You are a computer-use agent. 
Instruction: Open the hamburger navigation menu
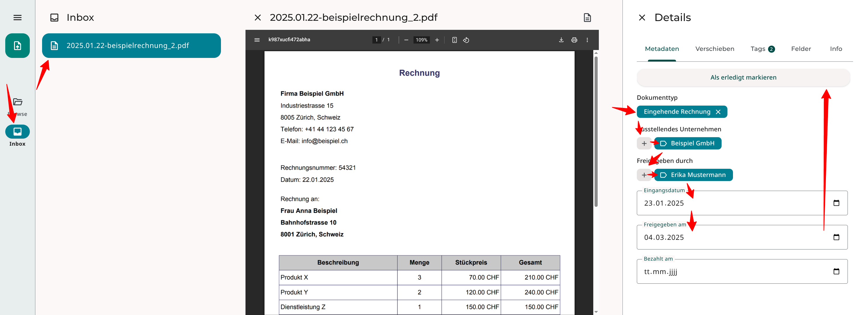[x=18, y=18]
